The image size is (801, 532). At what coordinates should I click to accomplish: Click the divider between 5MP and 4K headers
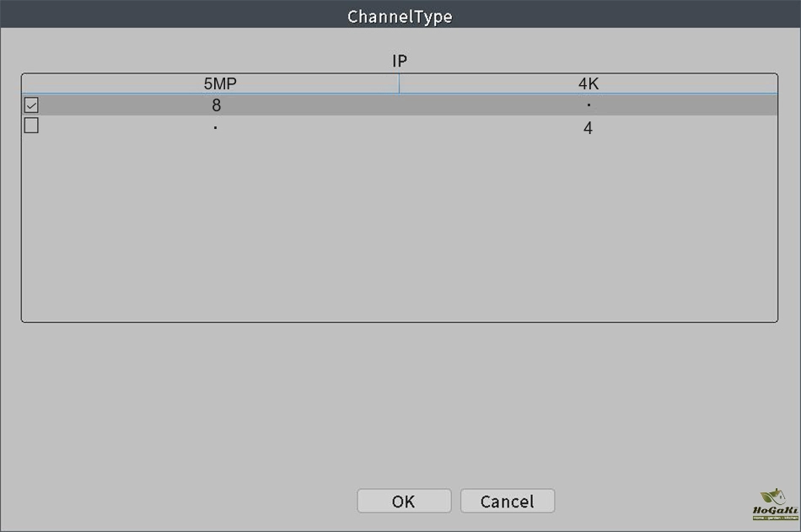point(399,83)
